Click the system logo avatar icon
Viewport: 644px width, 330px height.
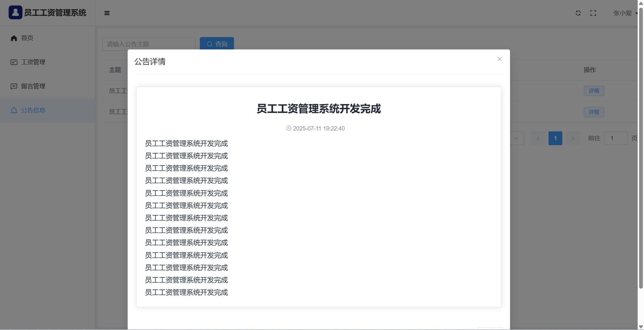click(16, 13)
